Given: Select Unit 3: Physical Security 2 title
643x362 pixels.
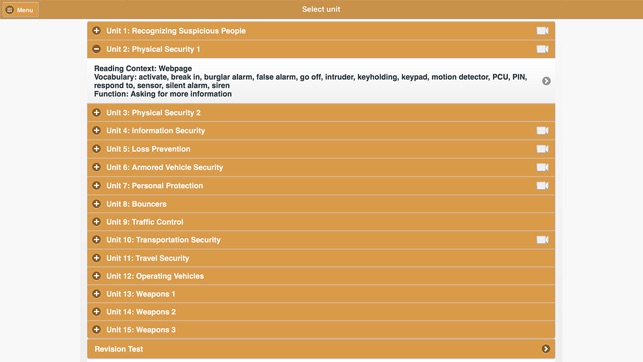Looking at the screenshot, I should (153, 113).
